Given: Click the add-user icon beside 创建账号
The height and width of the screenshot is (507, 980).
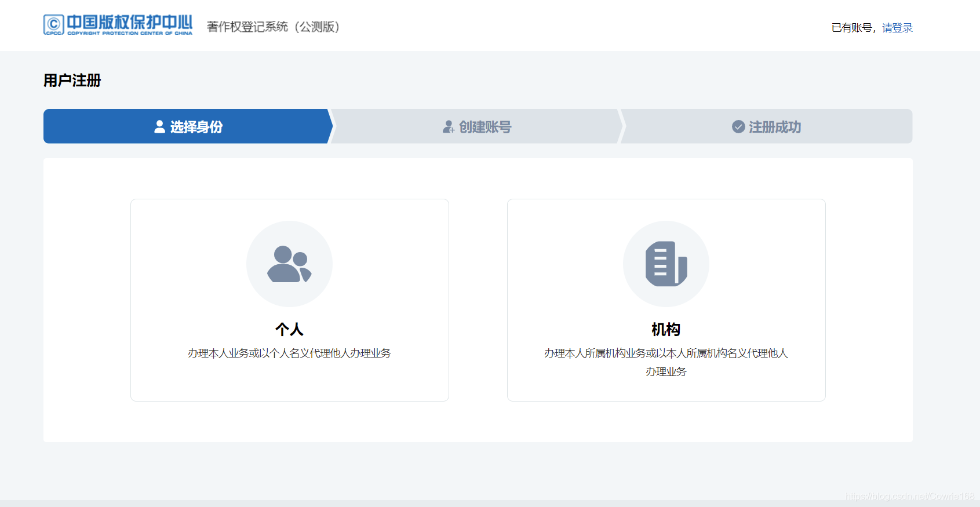Looking at the screenshot, I should coord(449,127).
